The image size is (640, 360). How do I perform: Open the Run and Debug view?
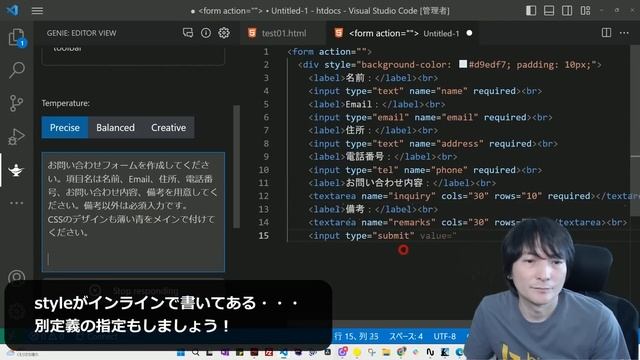point(16,137)
